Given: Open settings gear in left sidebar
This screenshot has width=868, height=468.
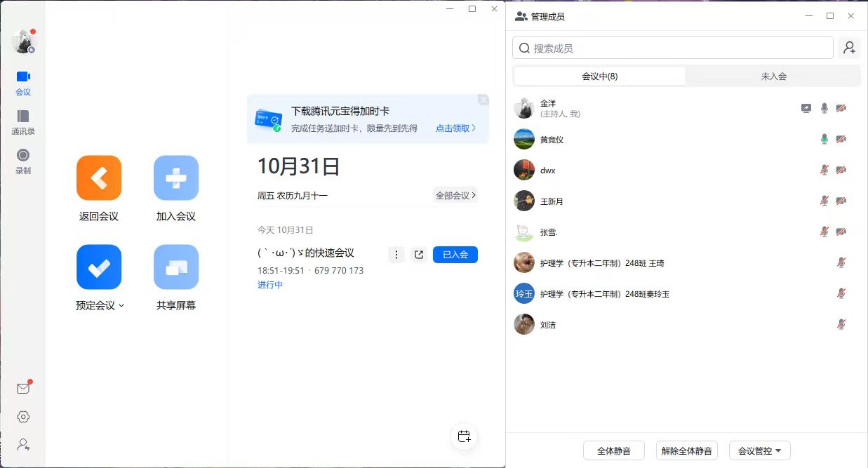Looking at the screenshot, I should [23, 417].
